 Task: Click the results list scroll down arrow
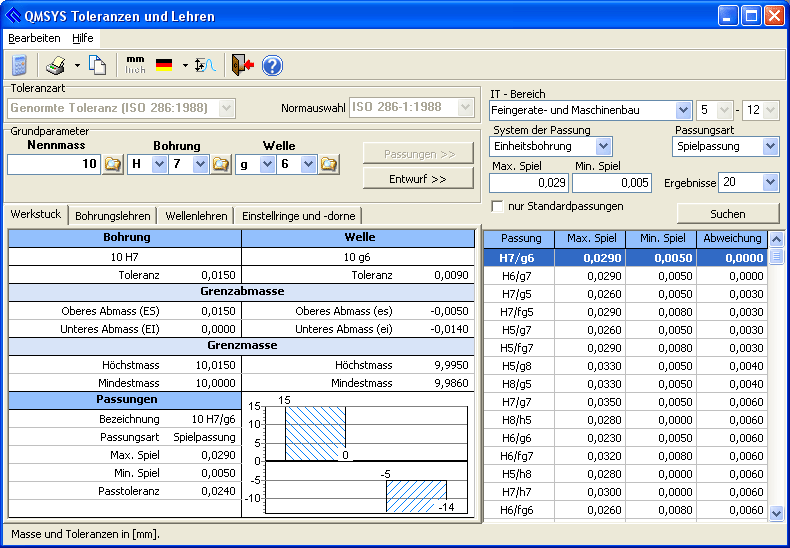(x=776, y=513)
